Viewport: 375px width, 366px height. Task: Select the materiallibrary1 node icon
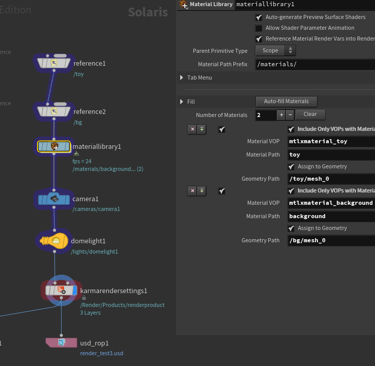click(54, 146)
